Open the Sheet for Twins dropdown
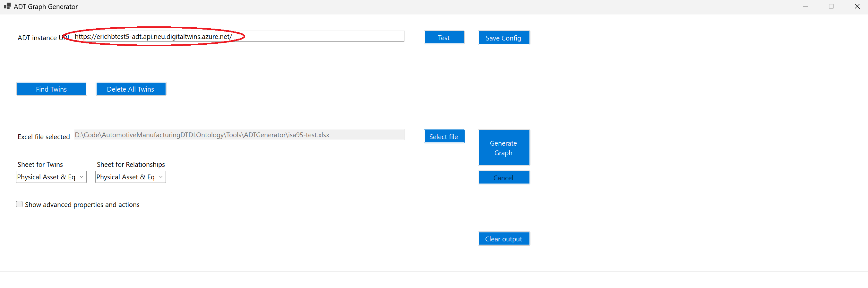868x288 pixels. (x=51, y=177)
